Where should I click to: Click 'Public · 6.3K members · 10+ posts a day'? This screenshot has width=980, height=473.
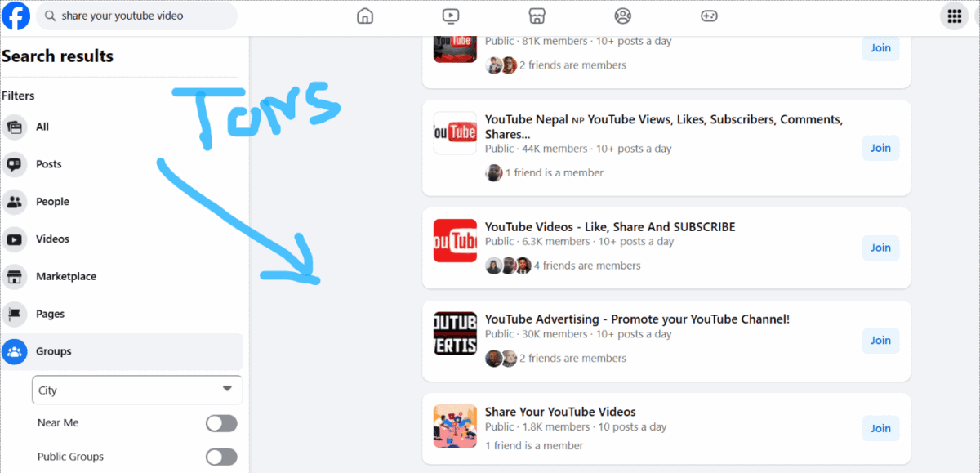580,241
